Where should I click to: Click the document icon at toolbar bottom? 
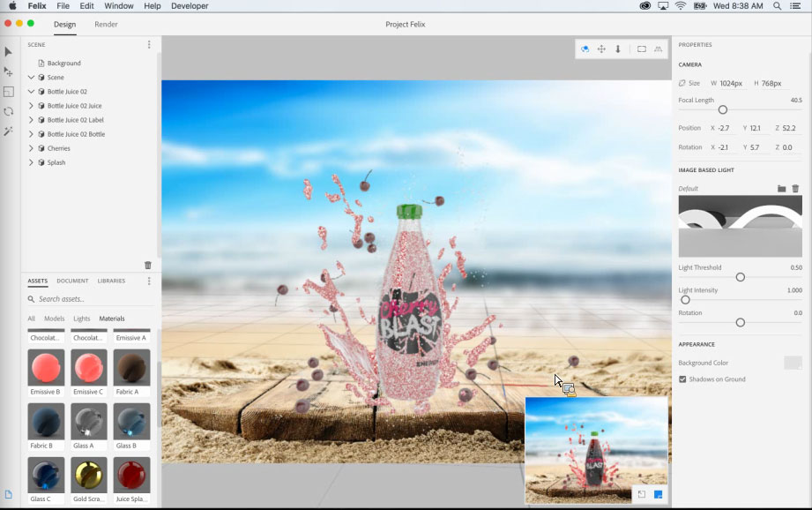click(8, 494)
